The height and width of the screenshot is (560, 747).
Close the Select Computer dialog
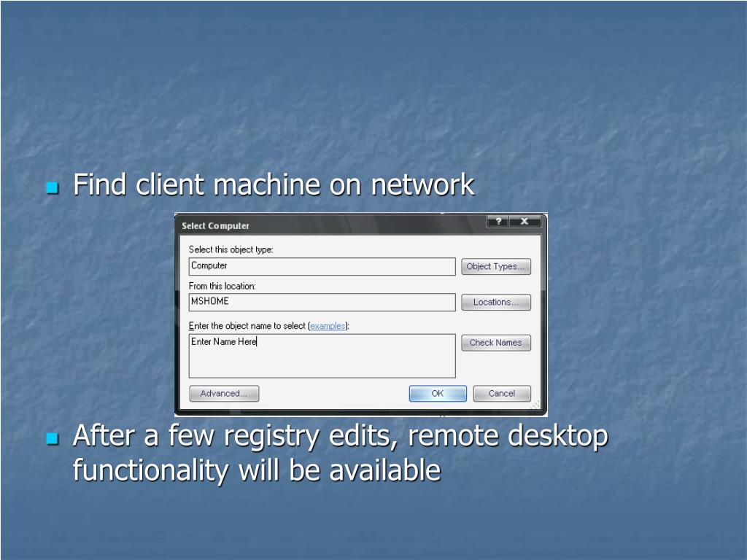click(525, 221)
